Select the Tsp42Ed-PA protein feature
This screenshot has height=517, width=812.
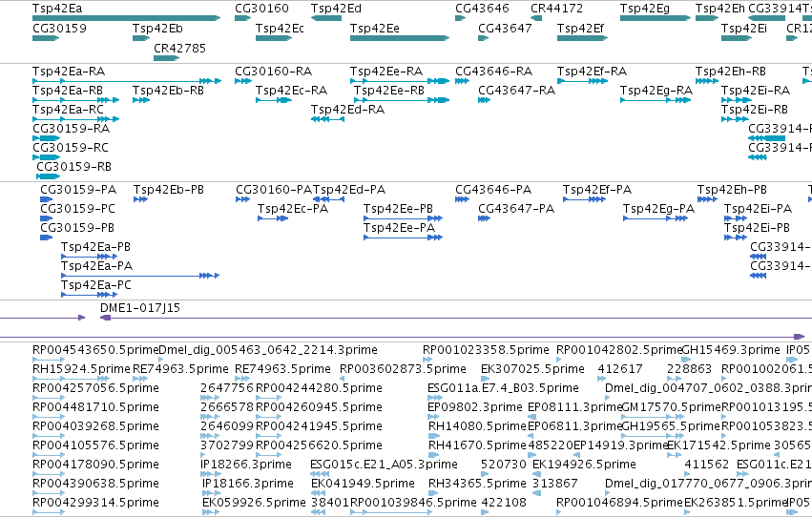[x=329, y=199]
